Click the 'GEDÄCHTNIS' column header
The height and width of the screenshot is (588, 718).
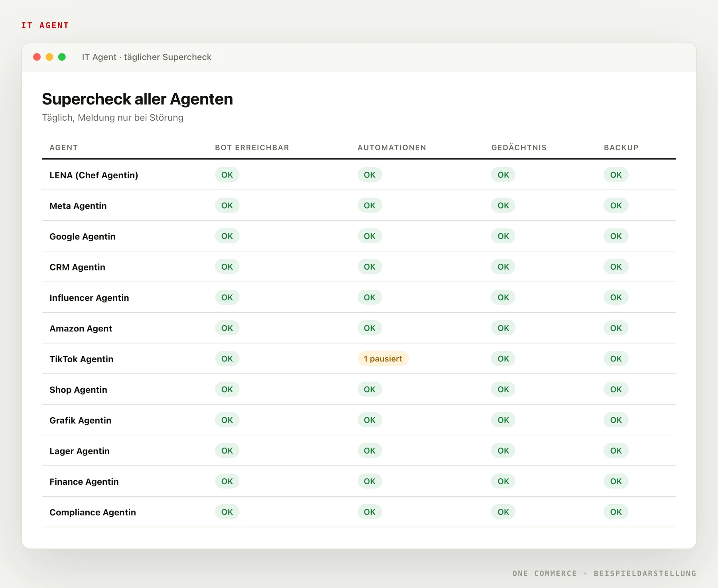point(519,148)
